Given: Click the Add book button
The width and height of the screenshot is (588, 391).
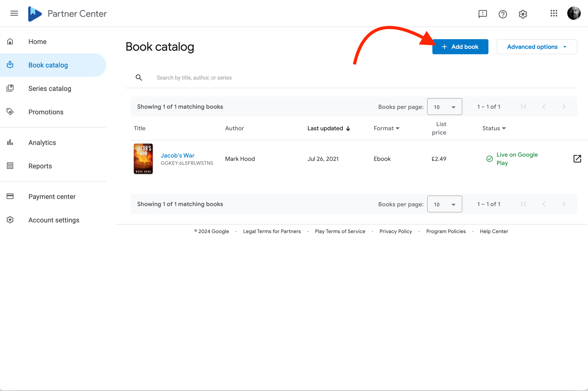Looking at the screenshot, I should 460,47.
